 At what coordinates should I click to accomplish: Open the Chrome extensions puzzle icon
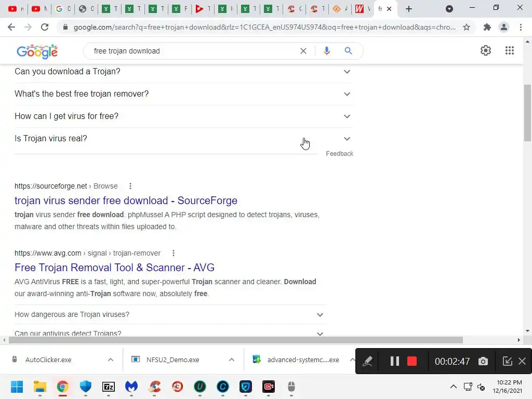pyautogui.click(x=487, y=27)
